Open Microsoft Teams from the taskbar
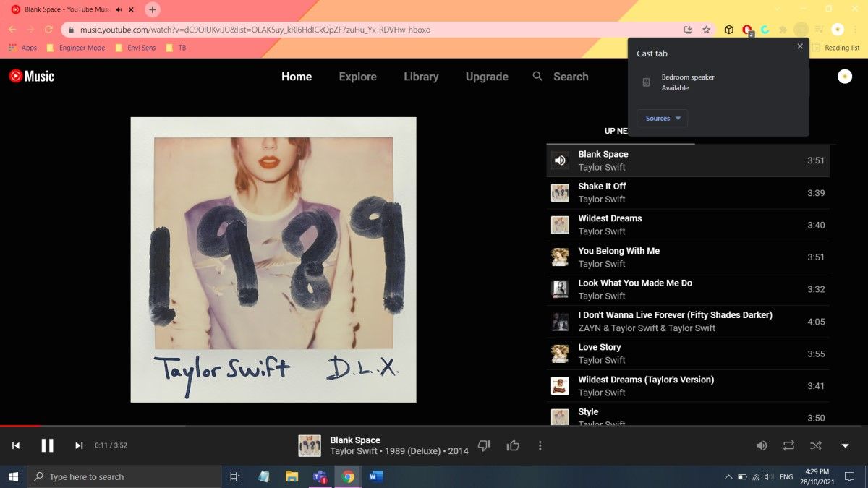The height and width of the screenshot is (488, 868). coord(320,476)
